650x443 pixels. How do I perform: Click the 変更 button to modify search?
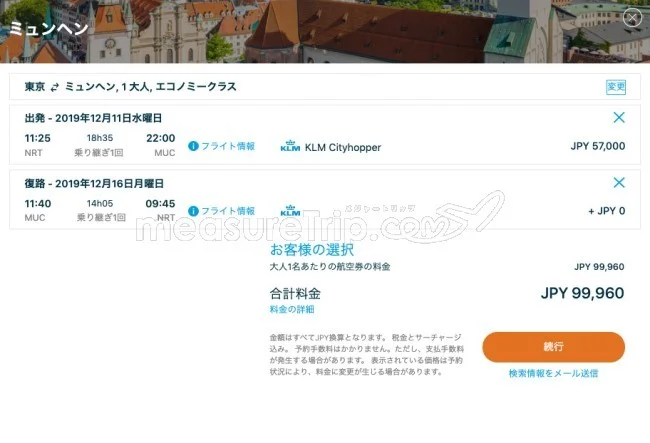pyautogui.click(x=616, y=87)
